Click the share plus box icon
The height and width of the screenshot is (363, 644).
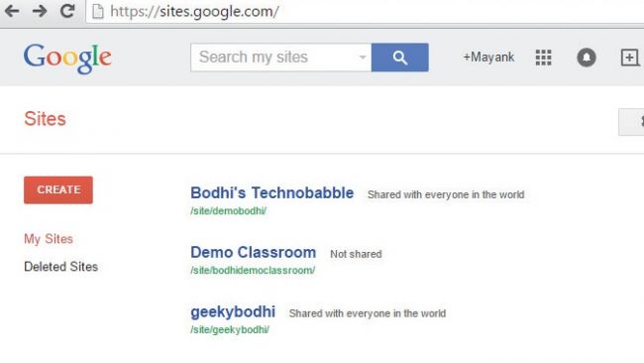pyautogui.click(x=629, y=58)
